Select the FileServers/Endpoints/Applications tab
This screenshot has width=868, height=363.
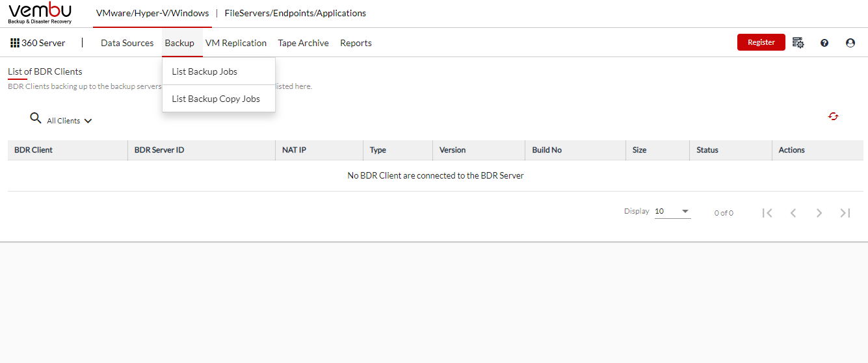[x=295, y=13]
